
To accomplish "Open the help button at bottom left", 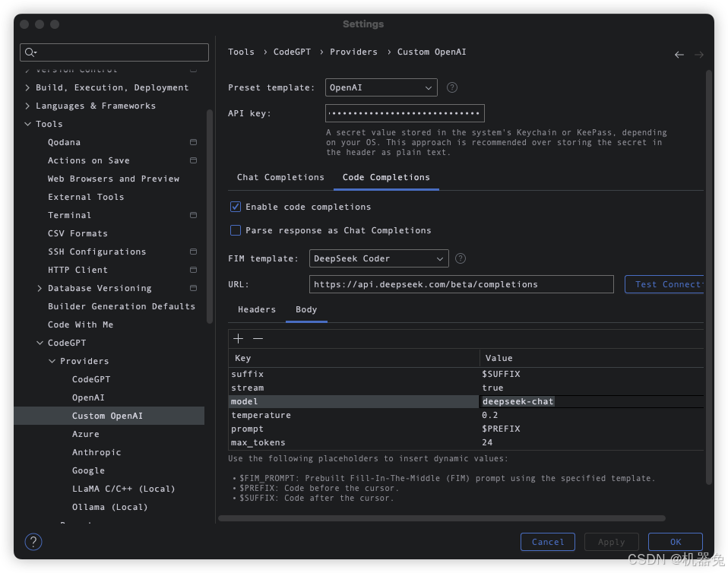I will (33, 541).
